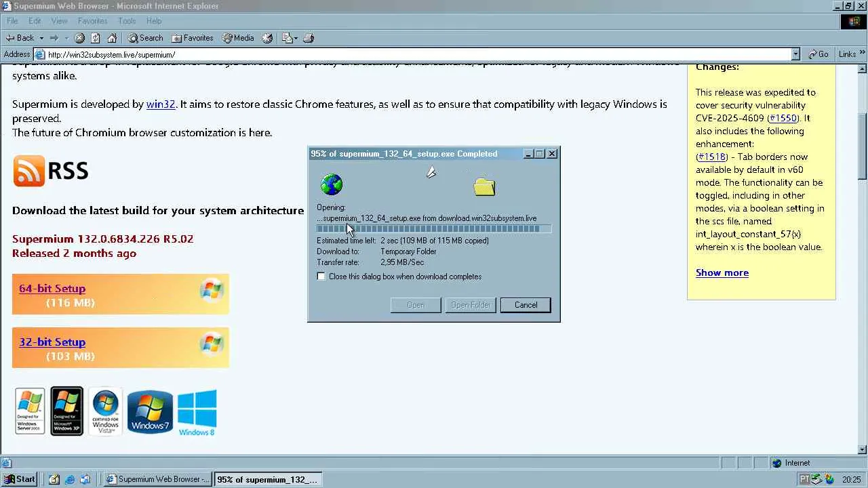Click the network connection tray icon
868x488 pixels.
pyautogui.click(x=817, y=479)
